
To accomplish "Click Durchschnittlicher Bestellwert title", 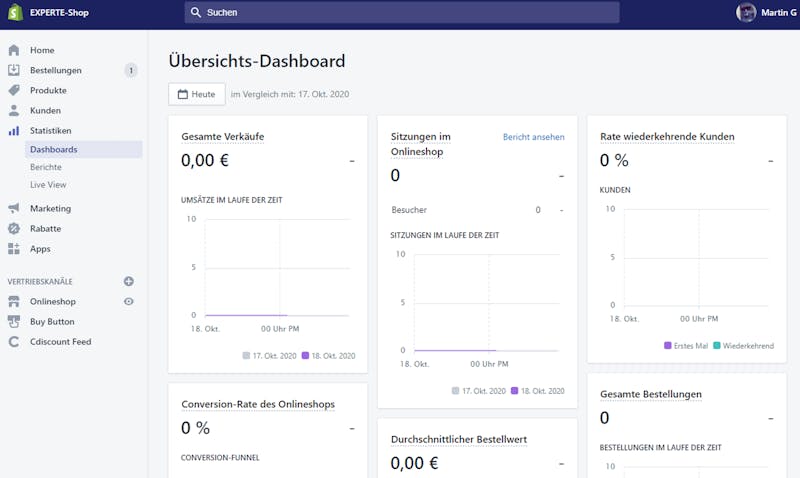I will pyautogui.click(x=459, y=439).
